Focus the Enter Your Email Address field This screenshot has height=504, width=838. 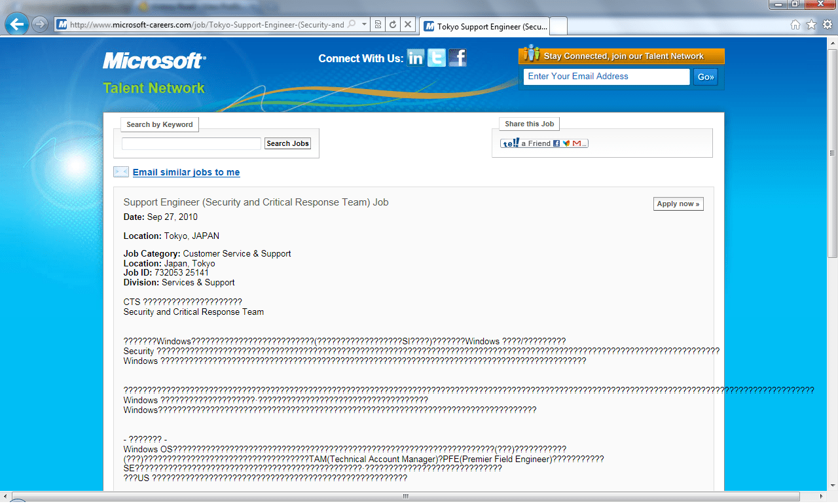coord(606,77)
